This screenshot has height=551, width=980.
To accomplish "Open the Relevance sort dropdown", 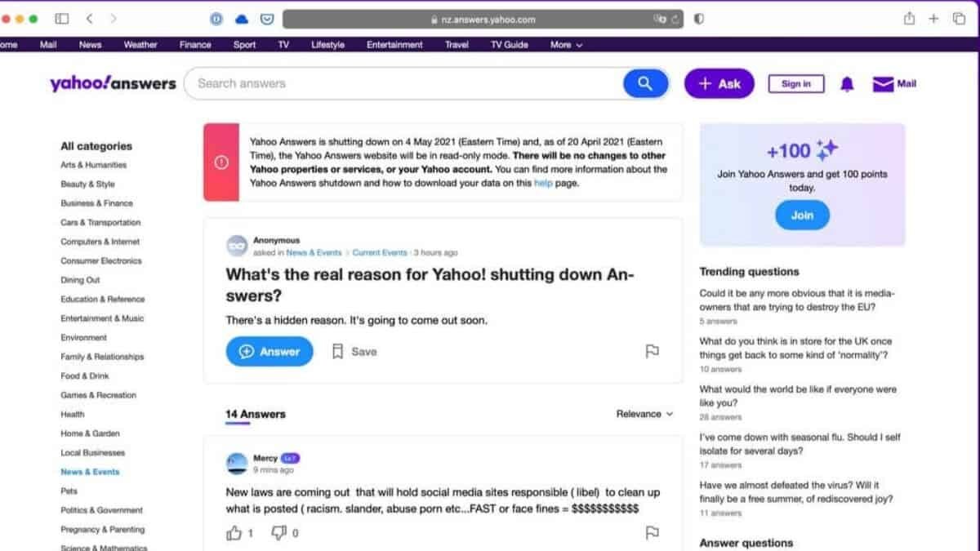I will tap(644, 414).
